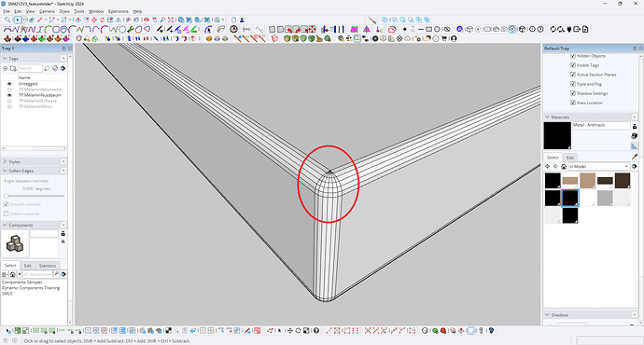Image resolution: width=644 pixels, height=345 pixels.
Task: Click the black-and-white checkerboard icon on the bottom toolbar
Action: pyautogui.click(x=168, y=330)
